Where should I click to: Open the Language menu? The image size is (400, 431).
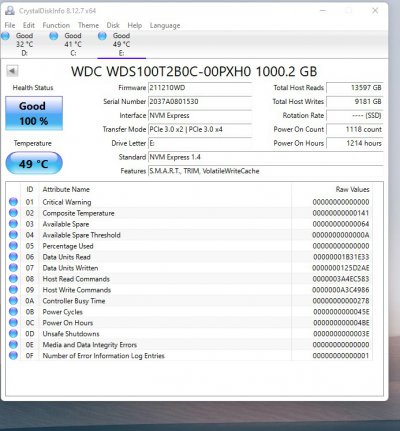[x=165, y=25]
